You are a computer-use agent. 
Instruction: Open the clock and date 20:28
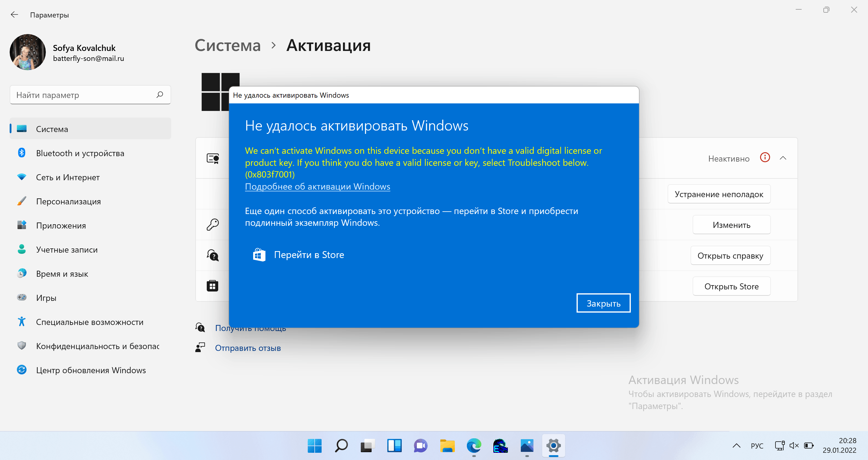point(839,445)
